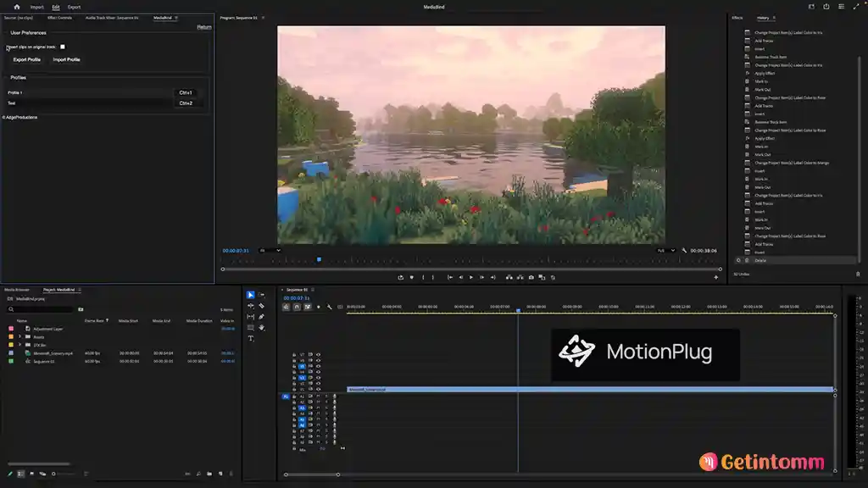Open the History panel menu
The width and height of the screenshot is (868, 488).
pyautogui.click(x=774, y=18)
